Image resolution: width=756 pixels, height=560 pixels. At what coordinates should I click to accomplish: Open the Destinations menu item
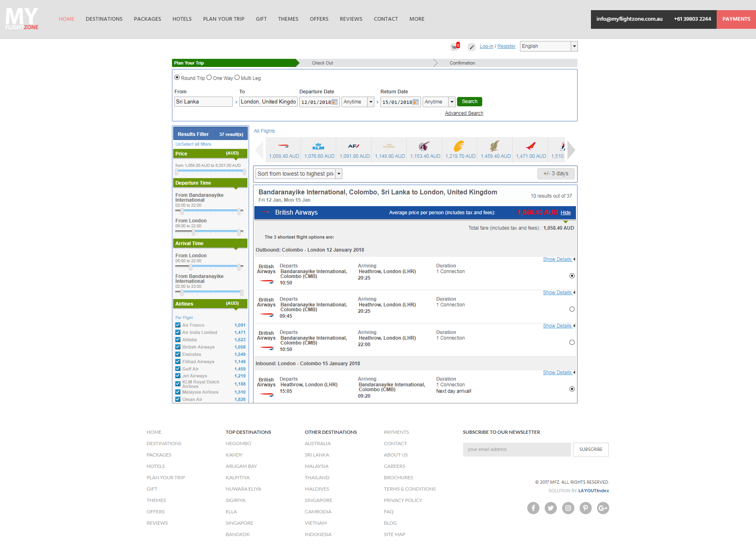pyautogui.click(x=104, y=19)
